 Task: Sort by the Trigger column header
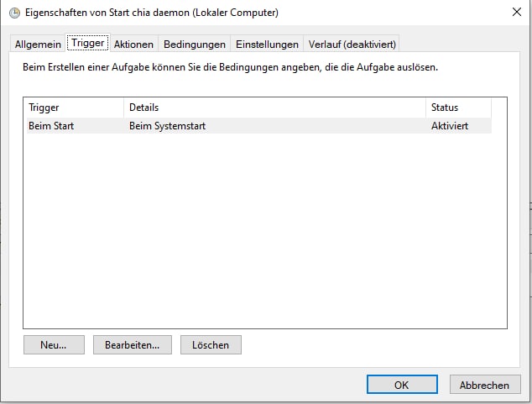(74, 108)
